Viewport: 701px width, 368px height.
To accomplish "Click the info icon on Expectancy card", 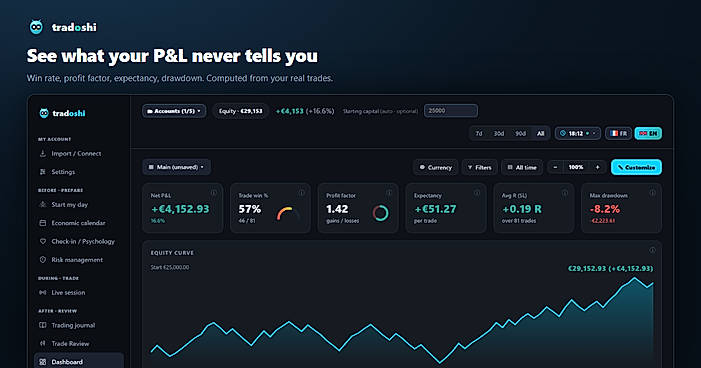I will tap(477, 193).
